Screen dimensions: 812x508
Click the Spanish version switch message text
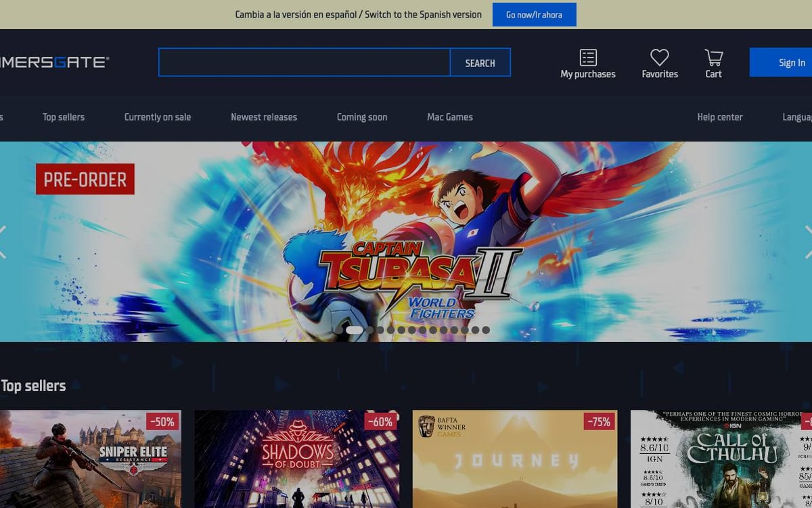pos(359,14)
